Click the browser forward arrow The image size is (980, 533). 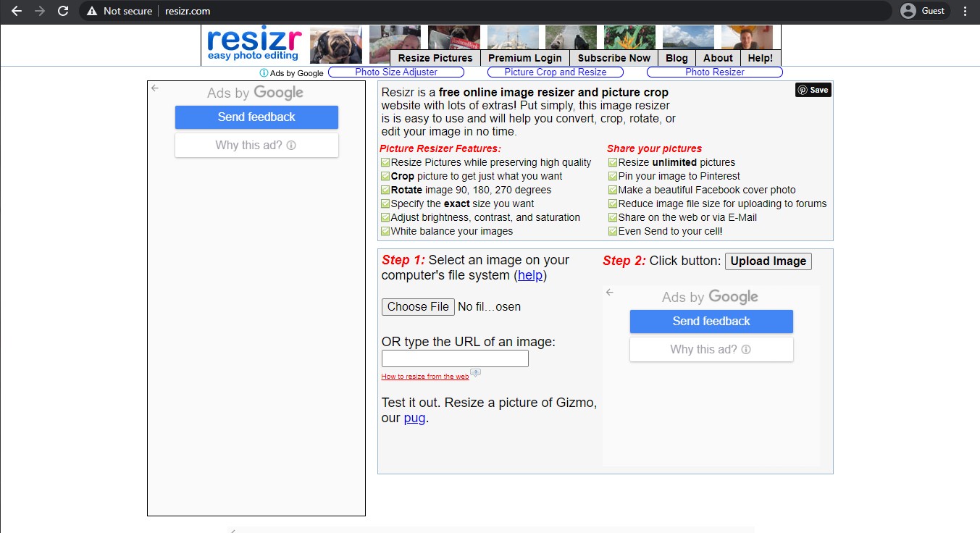pyautogui.click(x=40, y=11)
